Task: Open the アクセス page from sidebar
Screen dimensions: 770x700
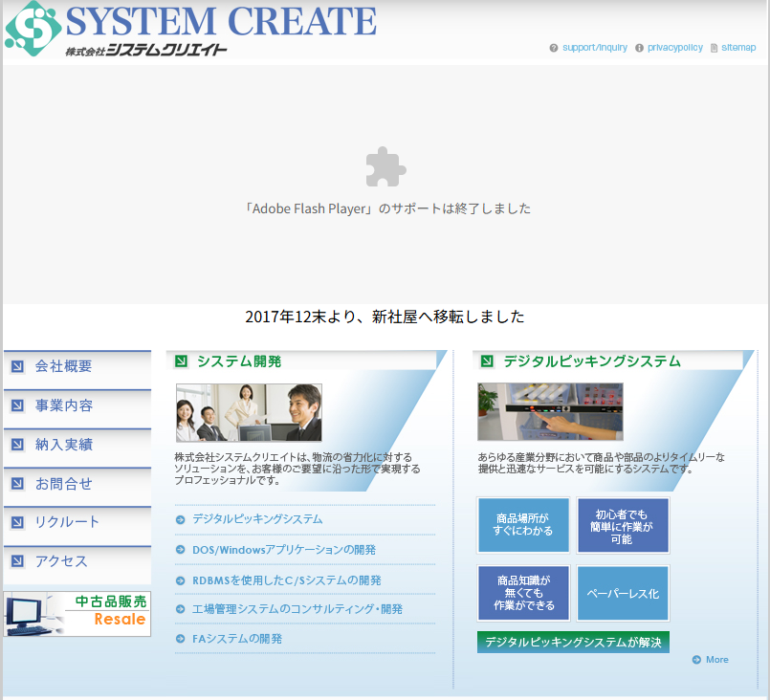Action: 77,561
